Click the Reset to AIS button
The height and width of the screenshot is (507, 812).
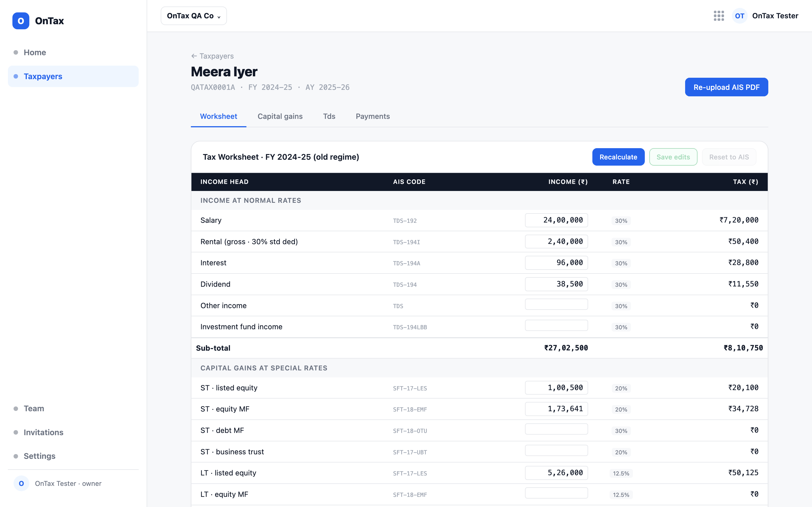(729, 157)
